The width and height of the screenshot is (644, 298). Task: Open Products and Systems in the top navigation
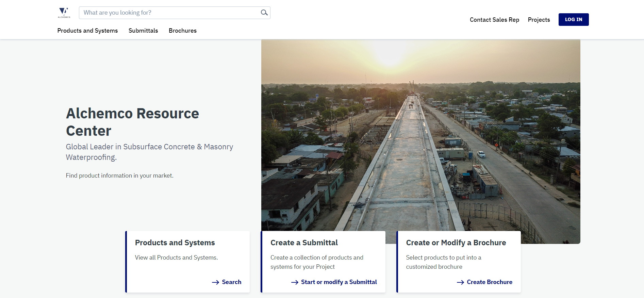click(x=87, y=31)
